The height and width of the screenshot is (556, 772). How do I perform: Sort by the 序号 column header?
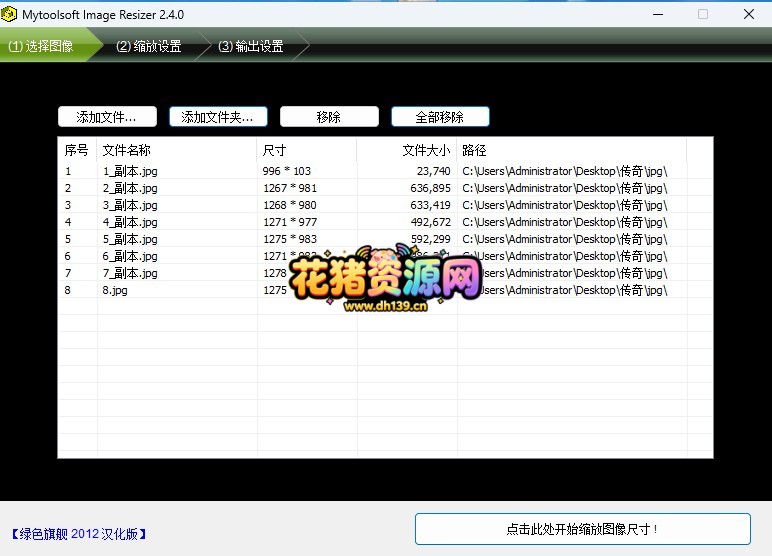point(77,150)
